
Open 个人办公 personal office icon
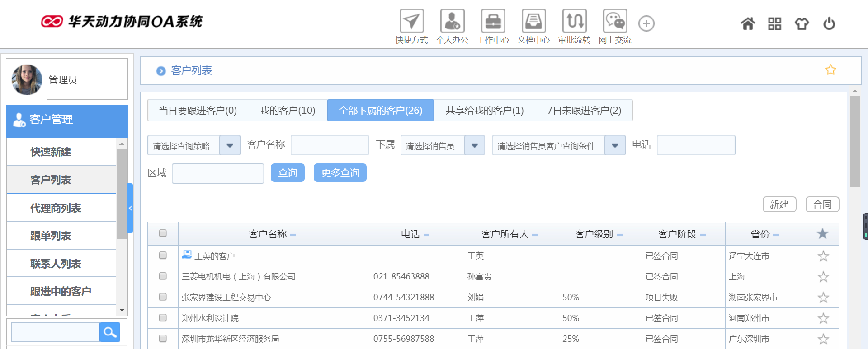pos(452,21)
